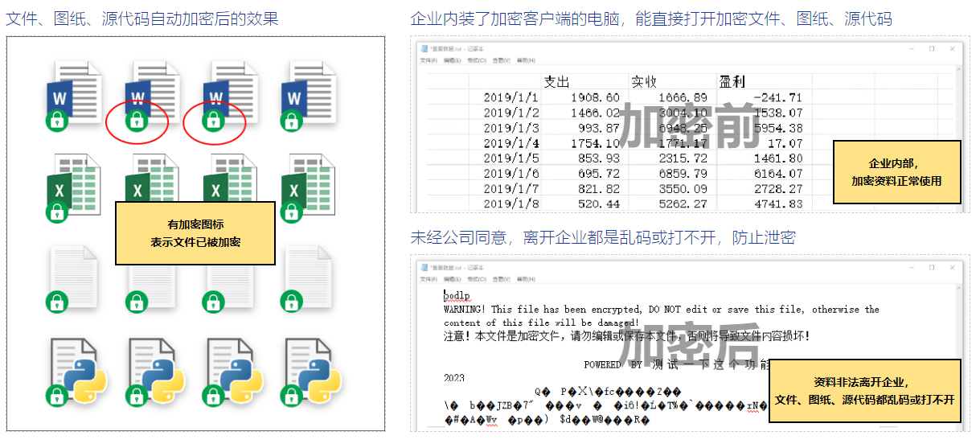Open 格式(O) menu in the bottom Notepad window
980x448 pixels.
[477, 278]
